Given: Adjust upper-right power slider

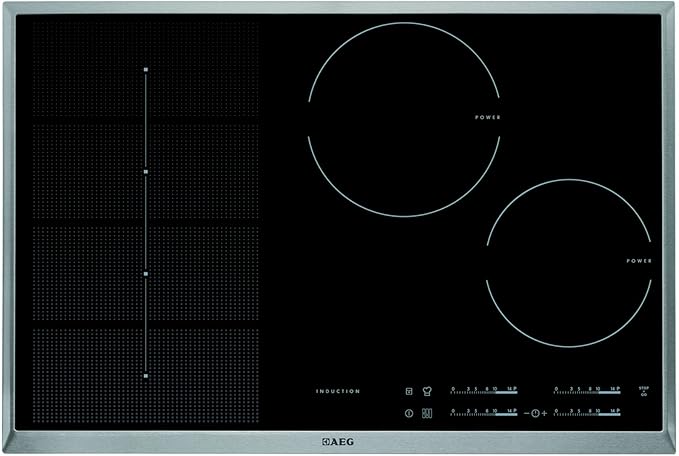Looking at the screenshot, I should click(587, 392).
